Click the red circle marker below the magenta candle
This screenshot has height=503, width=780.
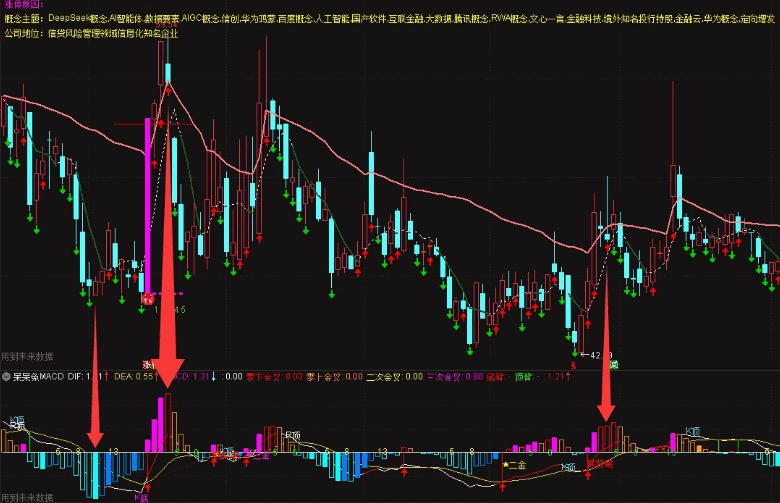[x=148, y=299]
